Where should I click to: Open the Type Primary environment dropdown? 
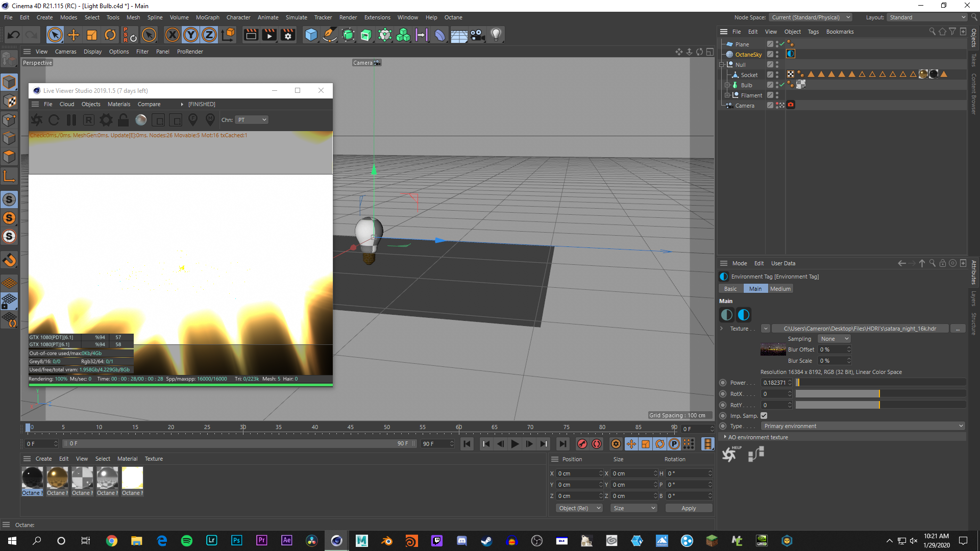tap(863, 426)
